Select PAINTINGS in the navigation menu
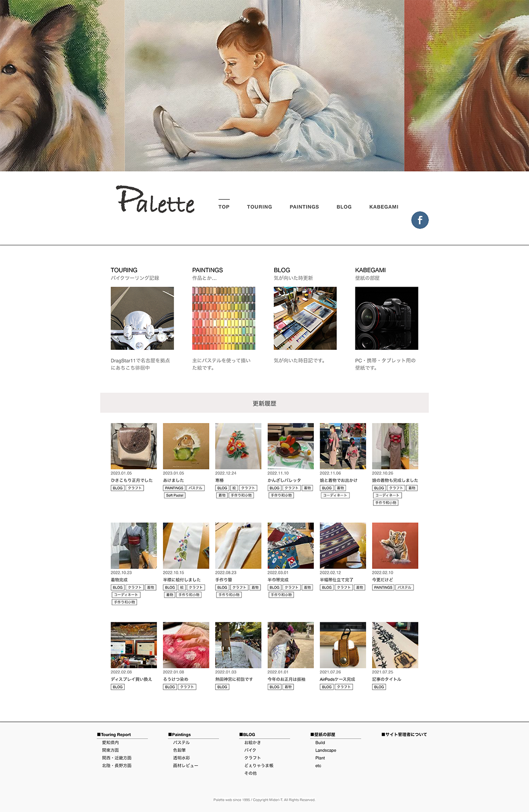The width and height of the screenshot is (529, 812). (304, 207)
